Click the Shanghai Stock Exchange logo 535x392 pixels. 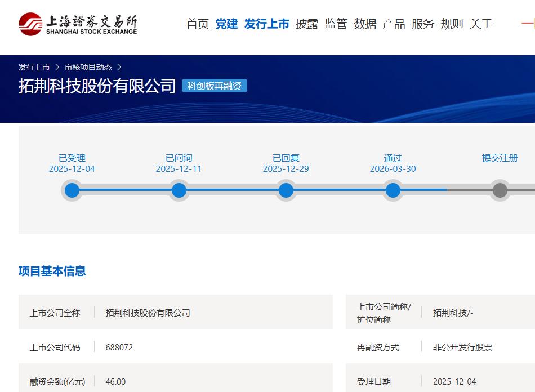coord(78,24)
